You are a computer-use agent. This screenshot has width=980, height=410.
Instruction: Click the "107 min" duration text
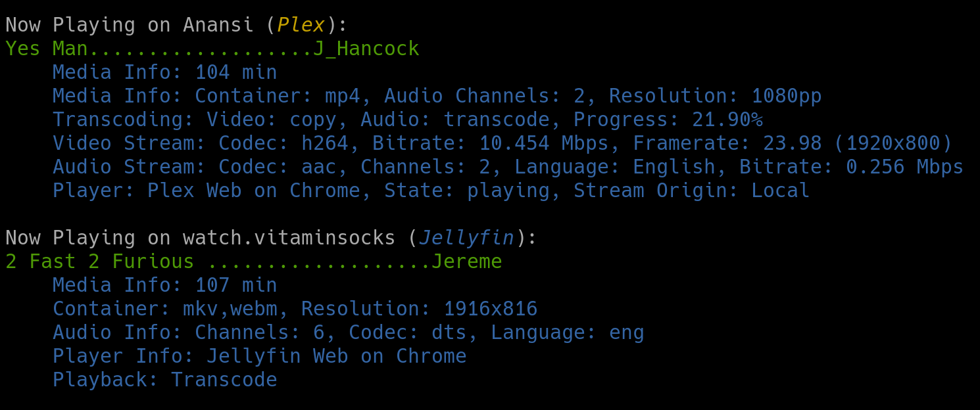pyautogui.click(x=236, y=285)
